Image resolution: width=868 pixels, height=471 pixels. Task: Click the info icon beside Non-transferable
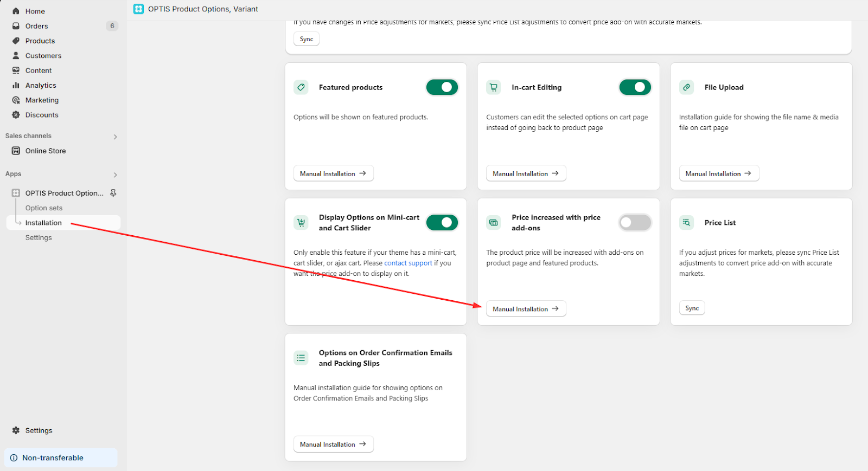14,458
